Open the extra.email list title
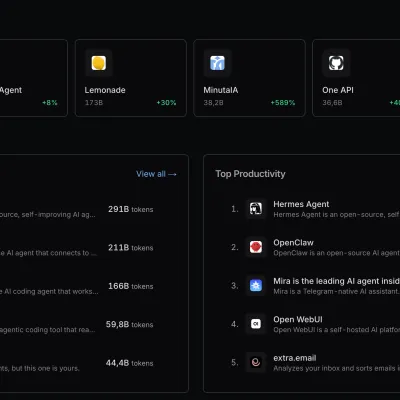Viewport: 400px width, 400px height. tap(295, 358)
